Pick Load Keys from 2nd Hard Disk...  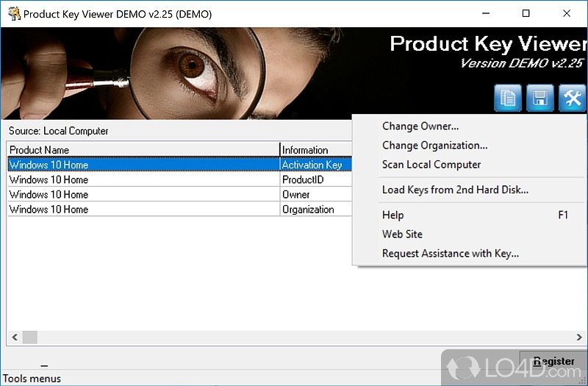point(455,190)
